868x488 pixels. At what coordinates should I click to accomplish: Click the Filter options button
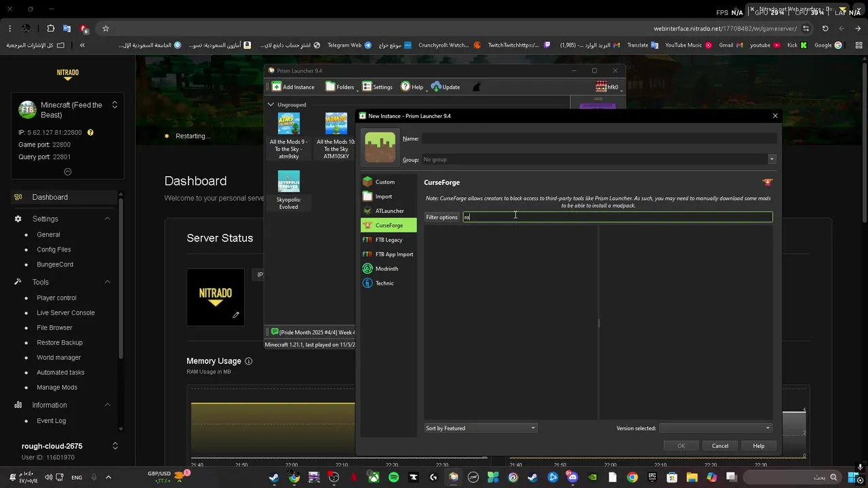(x=441, y=217)
